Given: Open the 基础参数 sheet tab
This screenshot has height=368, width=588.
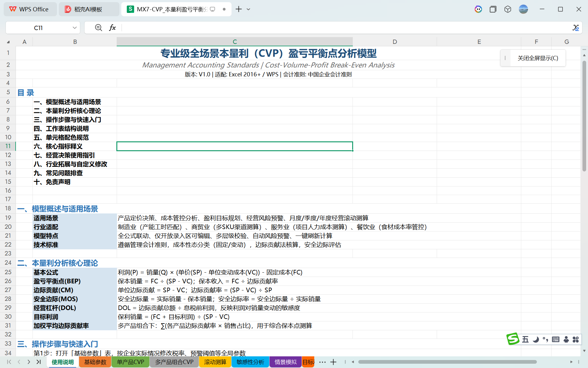Looking at the screenshot, I should pyautogui.click(x=95, y=362).
